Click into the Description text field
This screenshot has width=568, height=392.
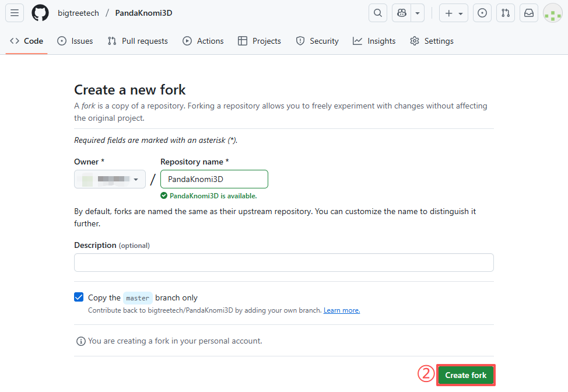(x=283, y=262)
